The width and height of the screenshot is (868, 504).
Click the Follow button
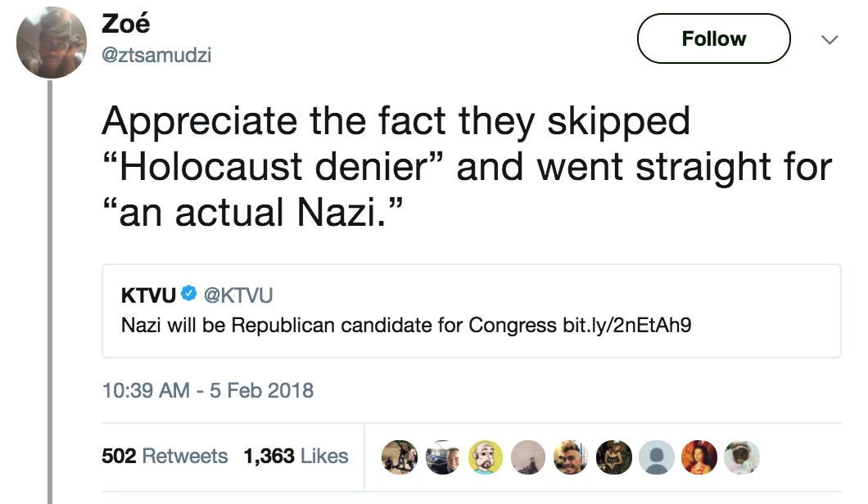(x=713, y=38)
